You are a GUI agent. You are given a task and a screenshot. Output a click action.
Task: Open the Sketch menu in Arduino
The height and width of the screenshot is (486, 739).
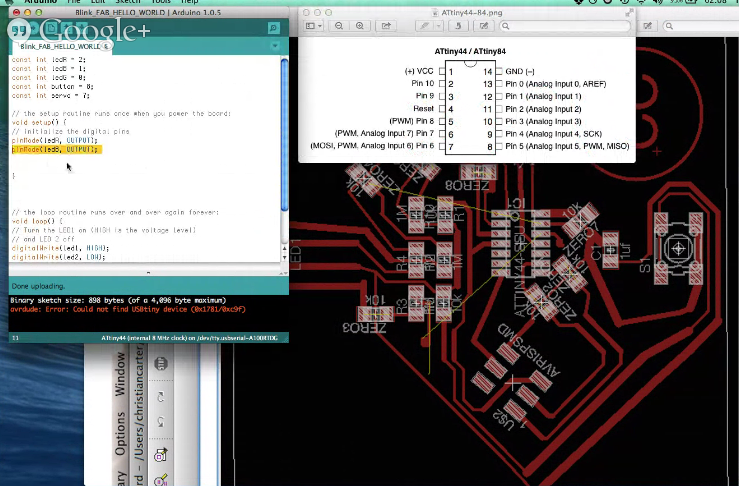click(x=128, y=2)
